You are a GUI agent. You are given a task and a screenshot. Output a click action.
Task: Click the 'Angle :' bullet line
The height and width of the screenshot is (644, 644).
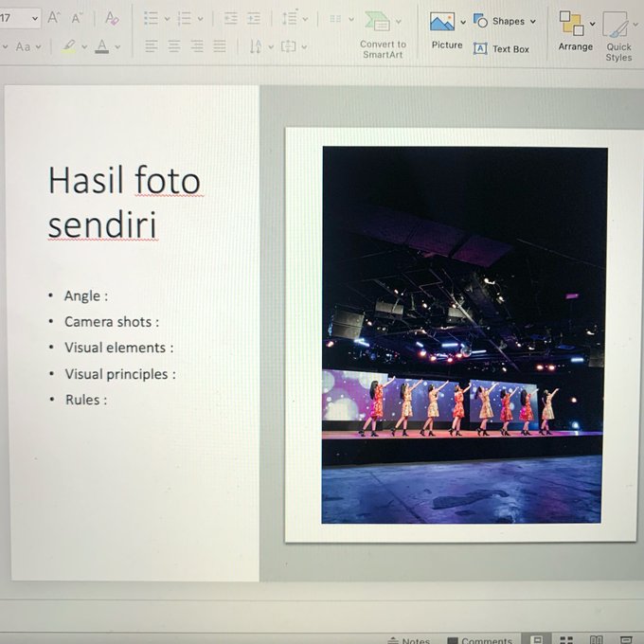click(x=85, y=295)
